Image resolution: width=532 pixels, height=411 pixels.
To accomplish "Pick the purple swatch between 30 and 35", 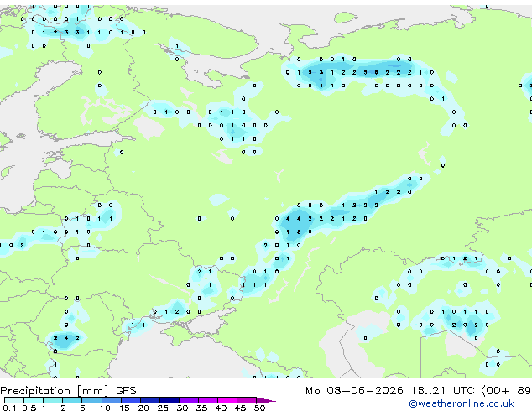I will click(x=189, y=400).
